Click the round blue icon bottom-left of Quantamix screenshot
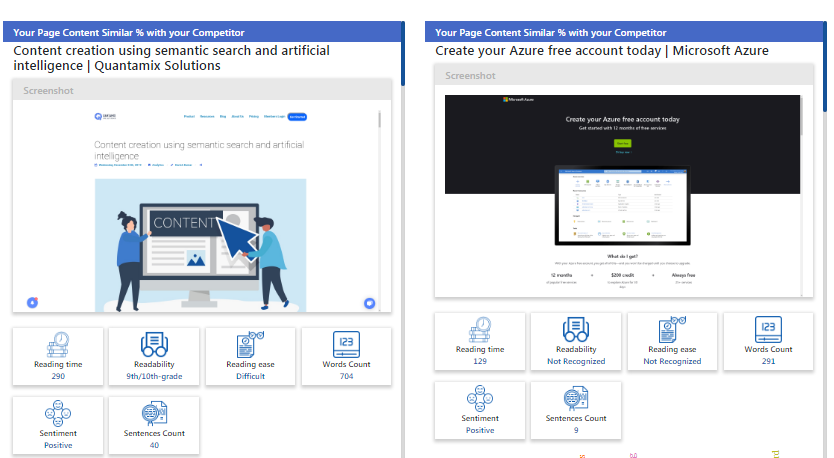 point(32,303)
